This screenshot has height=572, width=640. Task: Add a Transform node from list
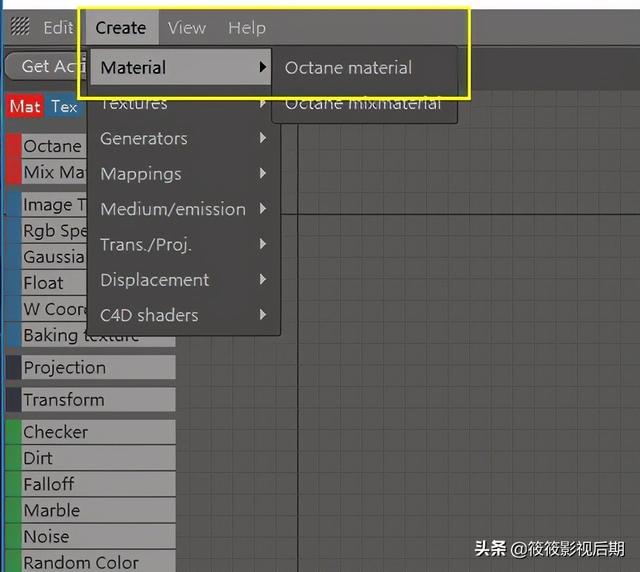coord(98,399)
